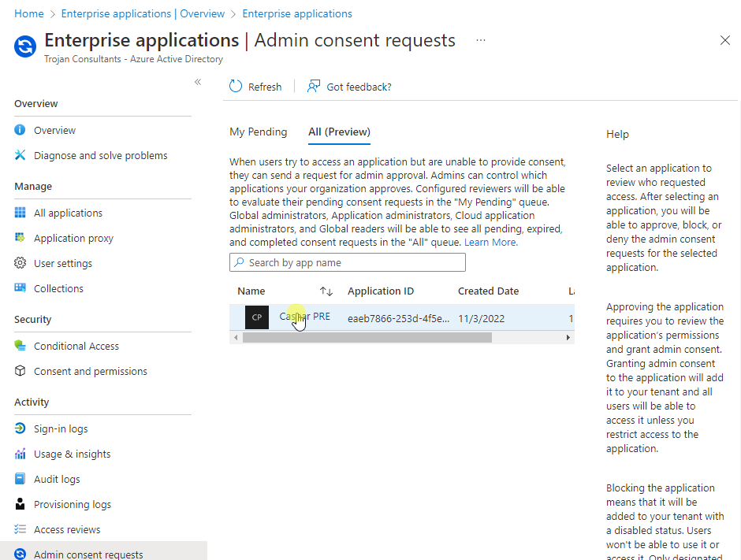Click the All applications grid icon
741x560 pixels.
(20, 213)
